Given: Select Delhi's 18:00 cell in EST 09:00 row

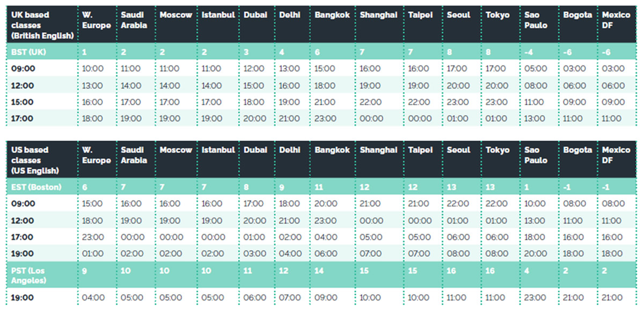Looking at the screenshot, I should pos(290,204).
